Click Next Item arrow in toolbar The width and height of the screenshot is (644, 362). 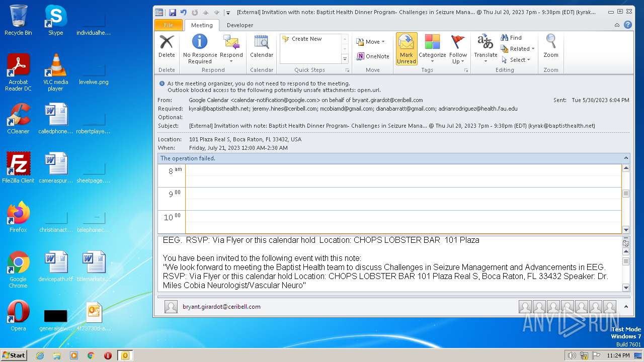pos(217,12)
